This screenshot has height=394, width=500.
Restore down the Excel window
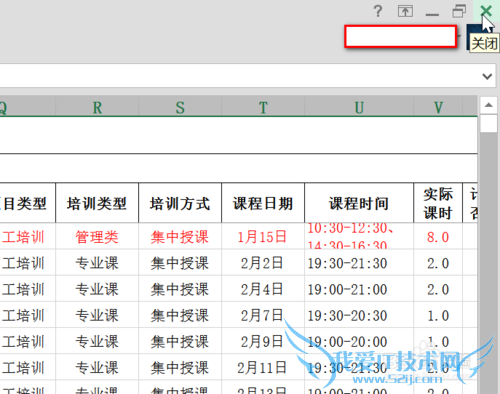pos(459,11)
